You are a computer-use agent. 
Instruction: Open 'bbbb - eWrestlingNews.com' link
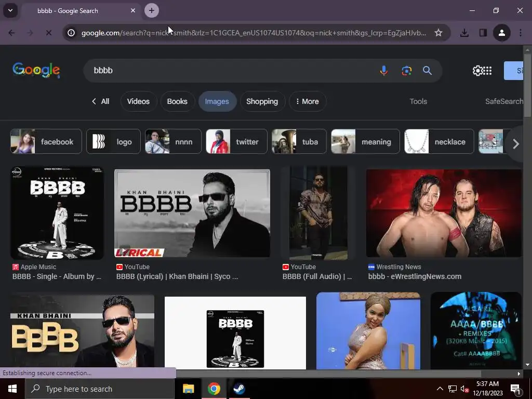tap(415, 276)
